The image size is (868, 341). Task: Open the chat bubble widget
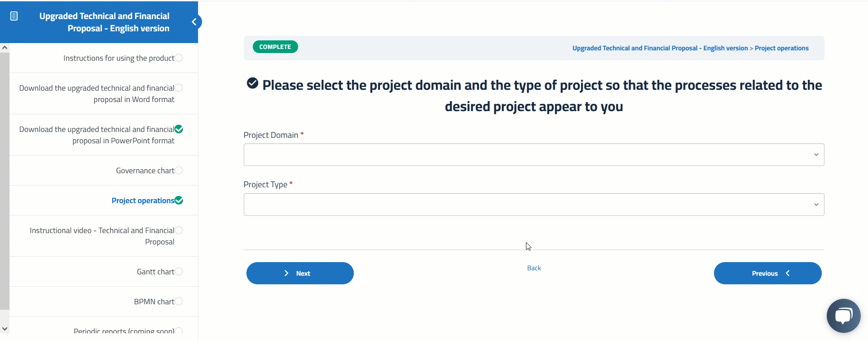coord(843,316)
